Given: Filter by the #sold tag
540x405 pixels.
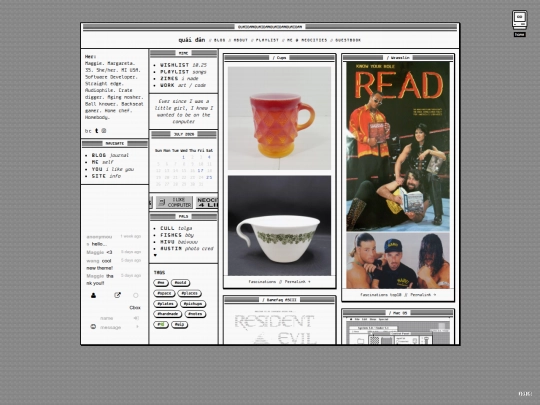Looking at the screenshot, I should click(180, 283).
